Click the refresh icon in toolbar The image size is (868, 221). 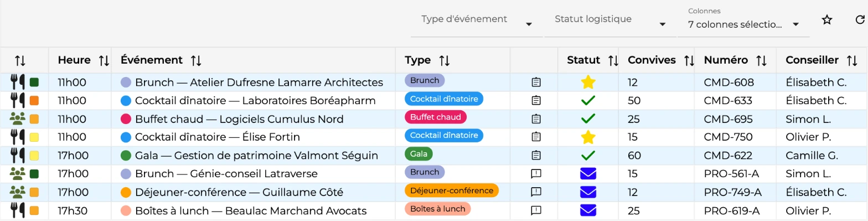(860, 20)
